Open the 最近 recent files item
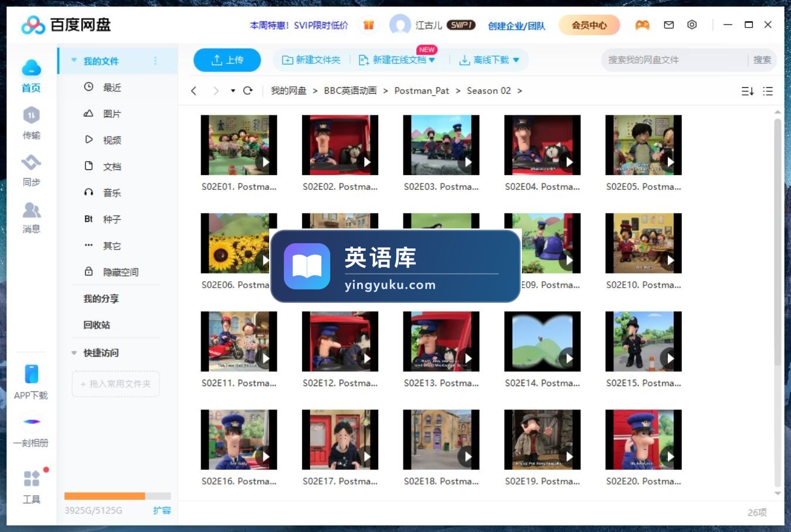 pyautogui.click(x=112, y=87)
